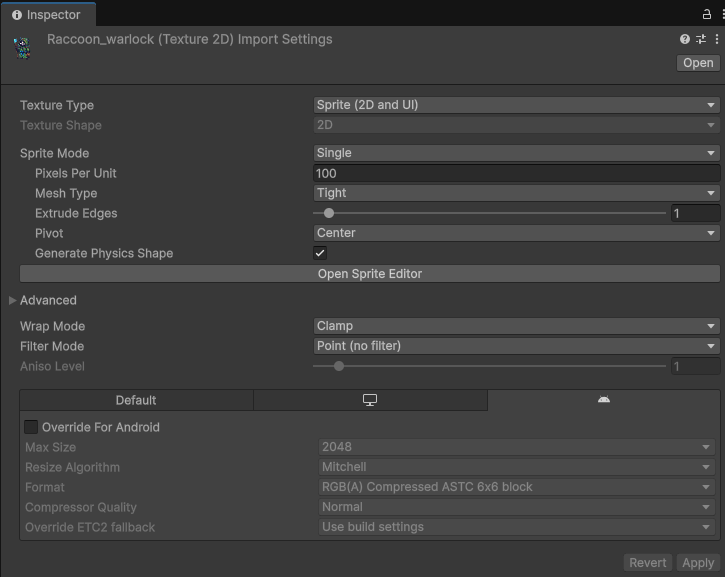
Task: Open the Filter Mode dropdown
Action: pyautogui.click(x=516, y=346)
